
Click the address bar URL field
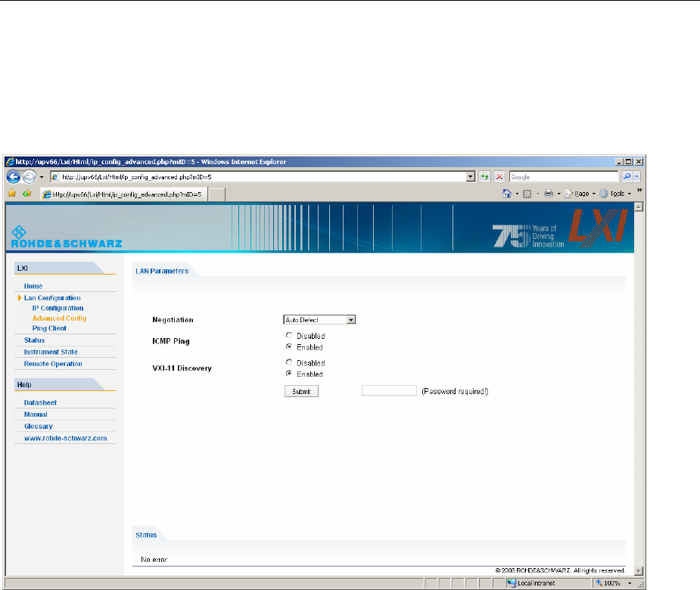(258, 177)
